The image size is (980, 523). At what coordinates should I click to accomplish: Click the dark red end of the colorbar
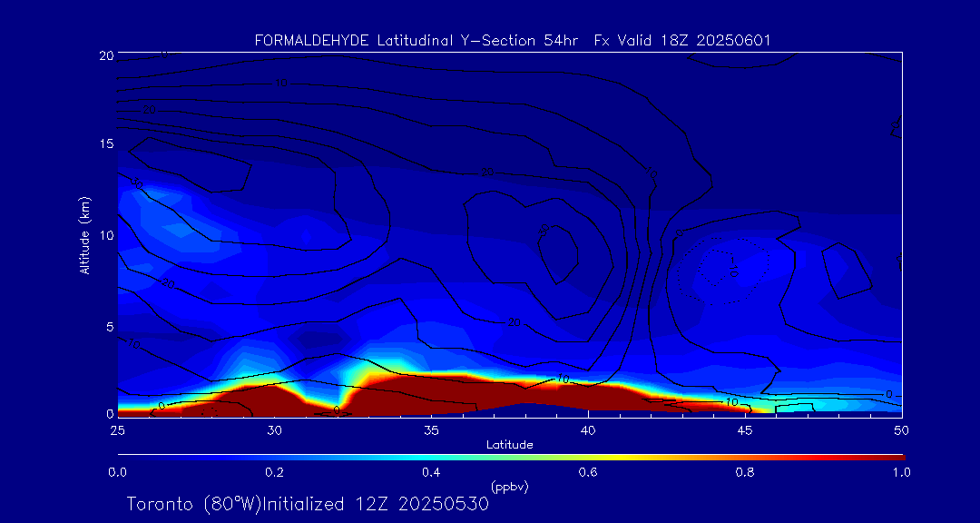[897, 458]
